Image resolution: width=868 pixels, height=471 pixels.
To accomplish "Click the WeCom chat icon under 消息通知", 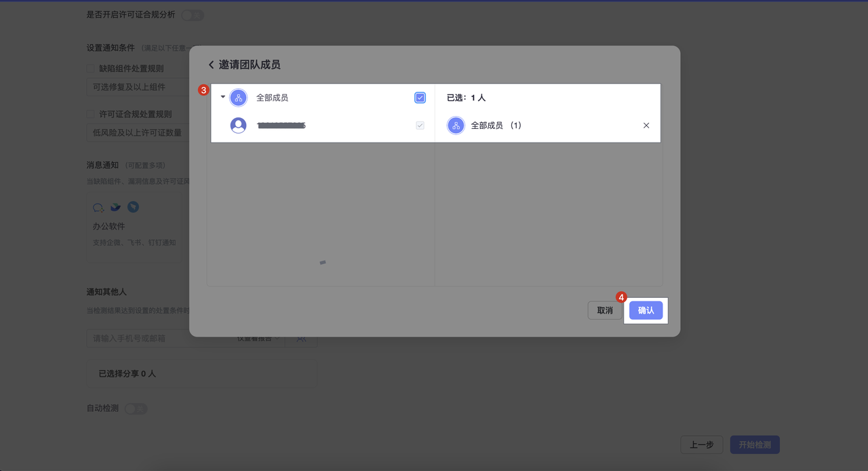I will click(99, 207).
